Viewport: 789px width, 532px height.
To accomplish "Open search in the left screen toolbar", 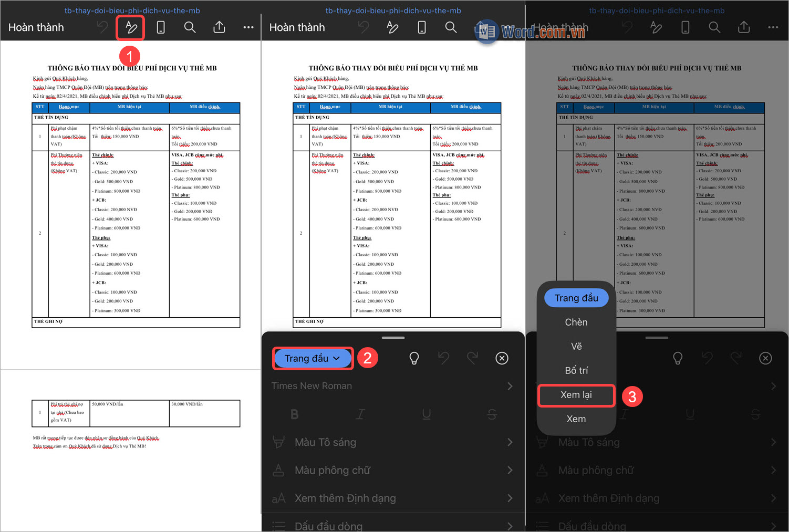I will coord(190,27).
